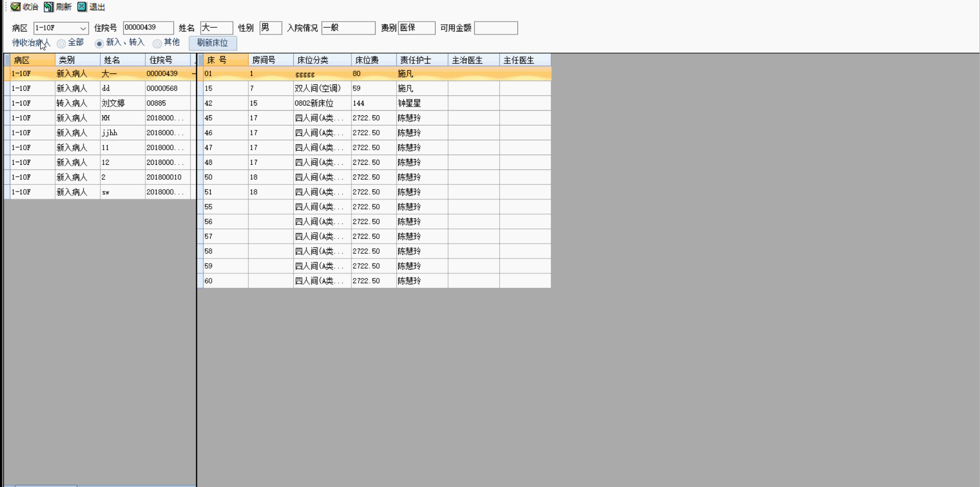Select bed number 46
The height and width of the screenshot is (487, 980).
tap(226, 133)
